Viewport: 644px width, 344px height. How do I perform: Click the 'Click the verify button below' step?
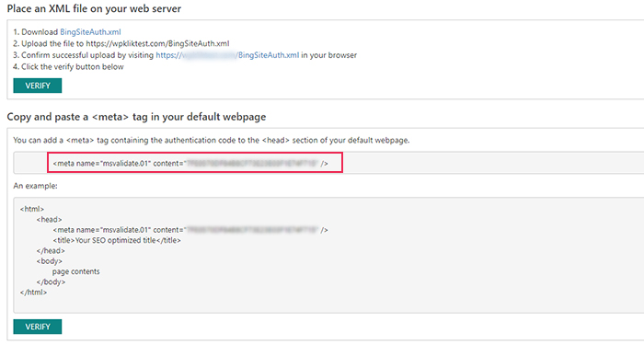click(68, 66)
